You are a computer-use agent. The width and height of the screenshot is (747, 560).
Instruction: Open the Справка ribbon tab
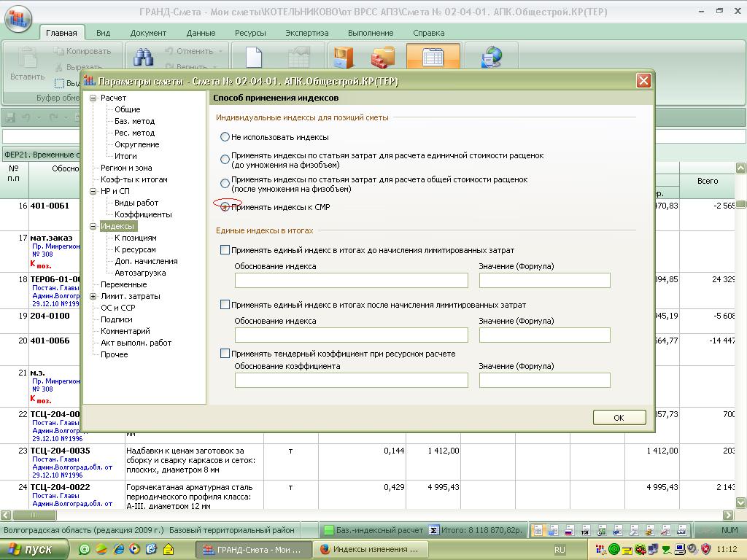(429, 33)
